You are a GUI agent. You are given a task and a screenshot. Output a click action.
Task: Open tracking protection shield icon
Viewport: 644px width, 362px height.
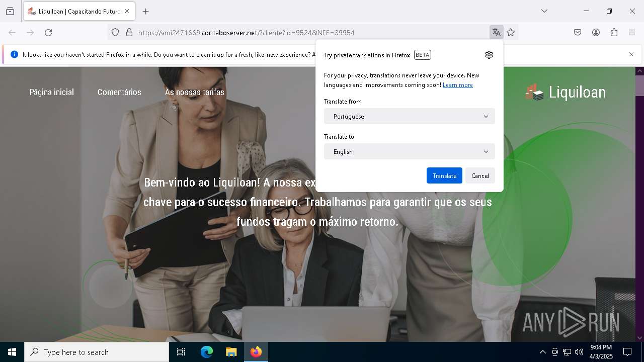pos(115,33)
